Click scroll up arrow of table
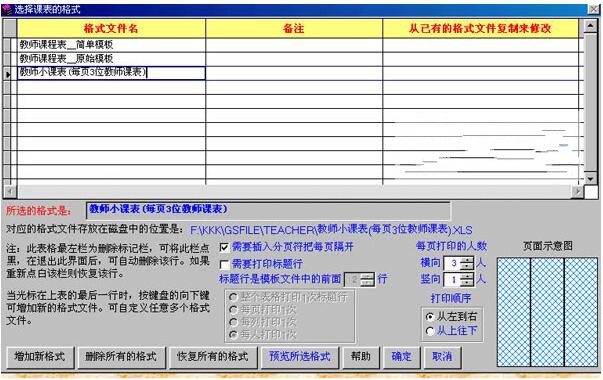The width and height of the screenshot is (603, 380). (590, 25)
